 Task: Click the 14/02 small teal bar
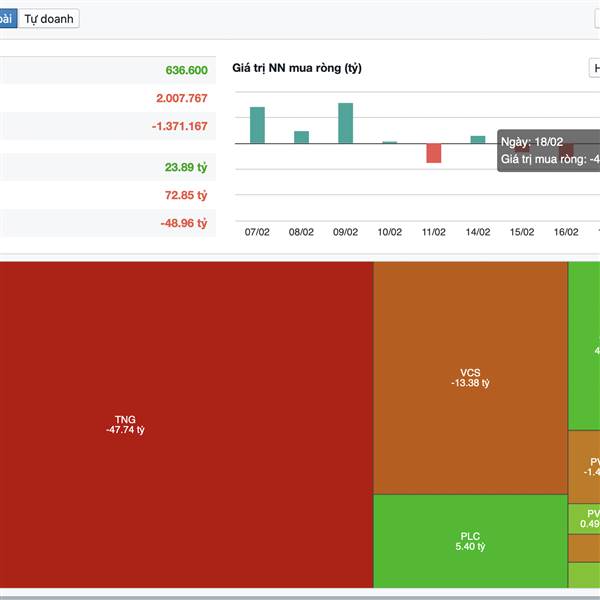pos(478,140)
